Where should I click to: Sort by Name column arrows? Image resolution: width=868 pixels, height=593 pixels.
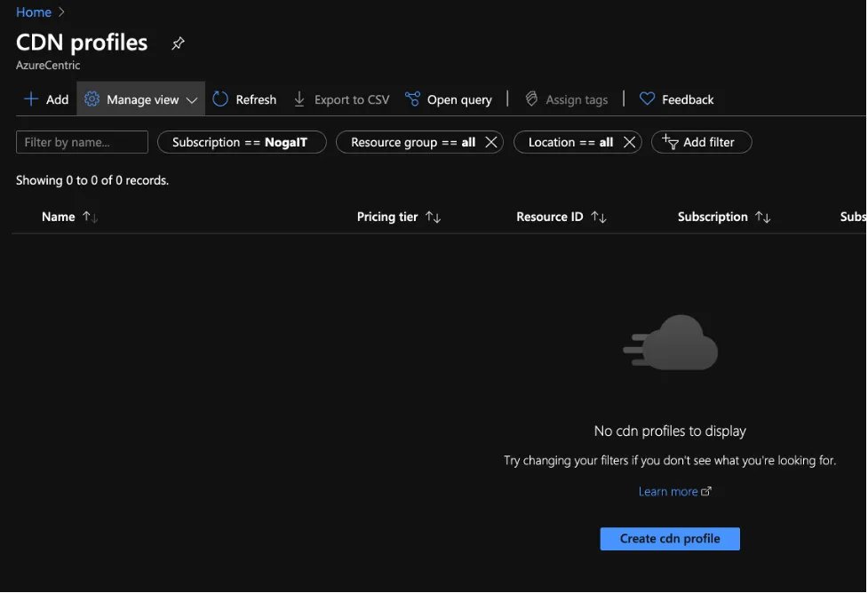point(91,217)
